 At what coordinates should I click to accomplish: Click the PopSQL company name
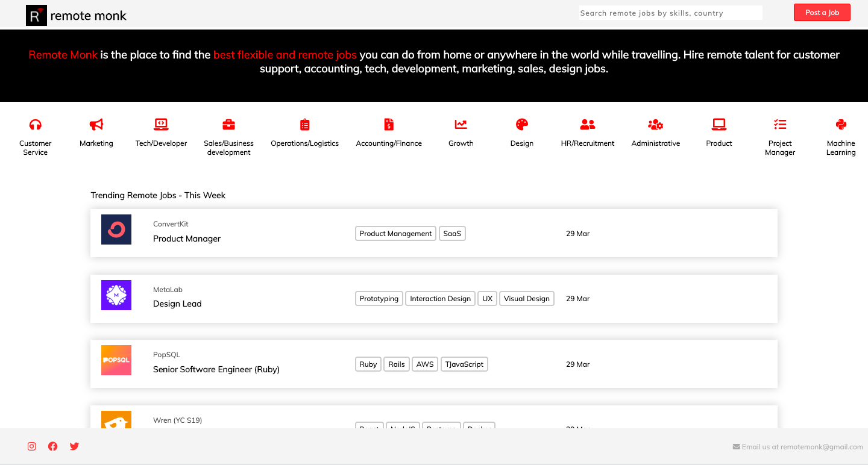(166, 355)
